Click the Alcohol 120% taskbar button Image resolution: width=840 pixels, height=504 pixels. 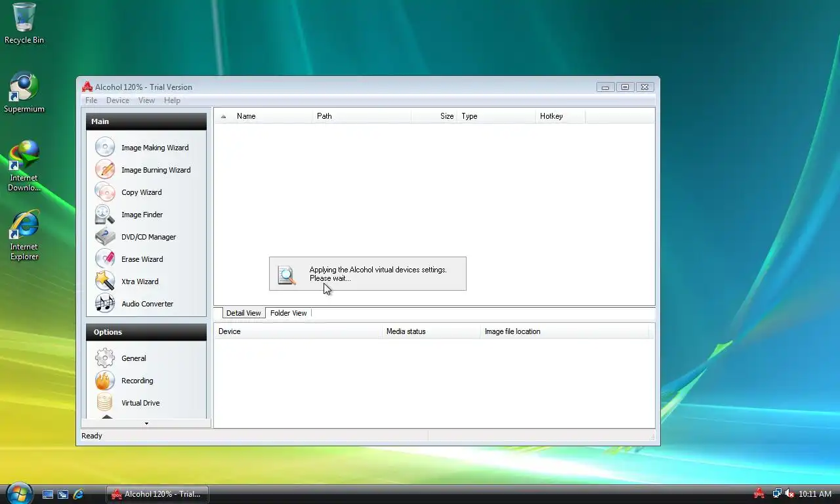click(x=157, y=494)
